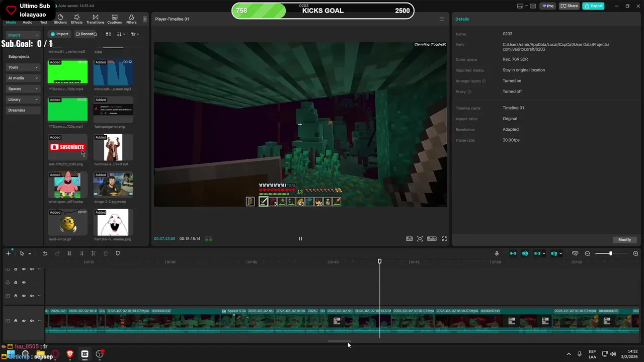644x362 pixels.
Task: Show more tabs with the right arrow
Action: (x=145, y=19)
